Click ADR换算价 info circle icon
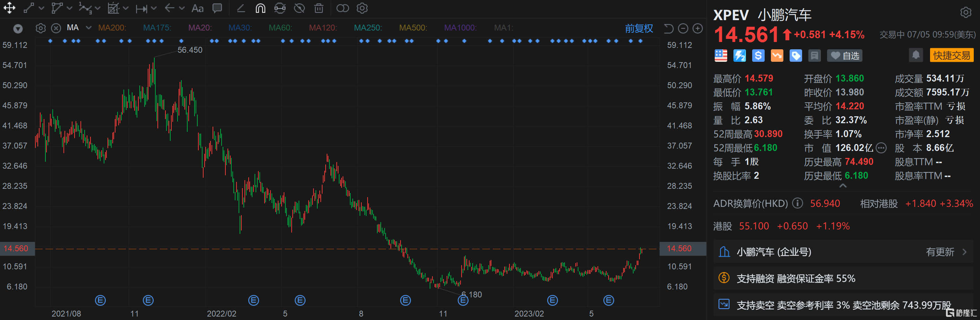Image resolution: width=980 pixels, height=320 pixels. 797,203
